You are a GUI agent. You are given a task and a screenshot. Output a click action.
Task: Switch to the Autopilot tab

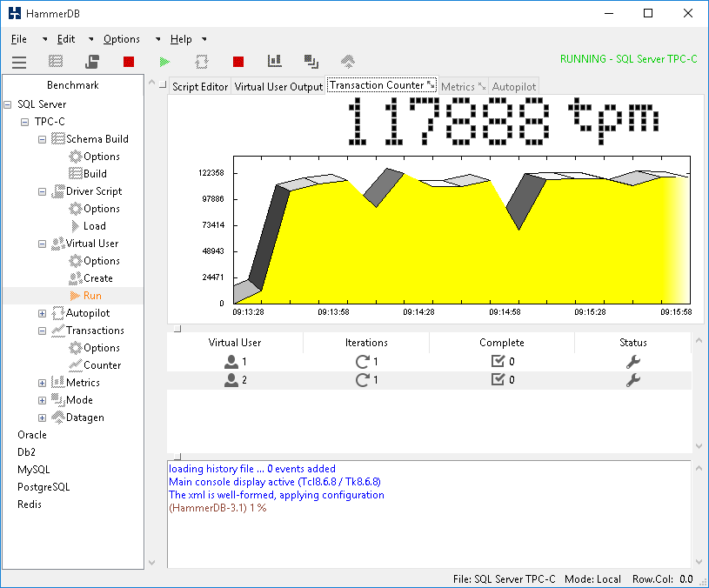point(514,87)
